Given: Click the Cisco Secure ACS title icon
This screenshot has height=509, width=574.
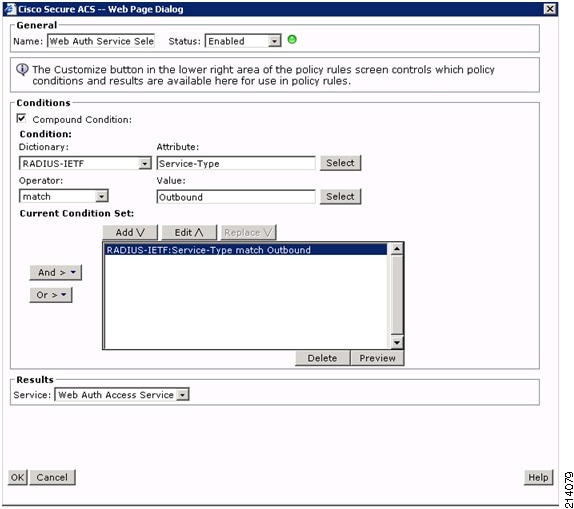Looking at the screenshot, I should [x=10, y=9].
